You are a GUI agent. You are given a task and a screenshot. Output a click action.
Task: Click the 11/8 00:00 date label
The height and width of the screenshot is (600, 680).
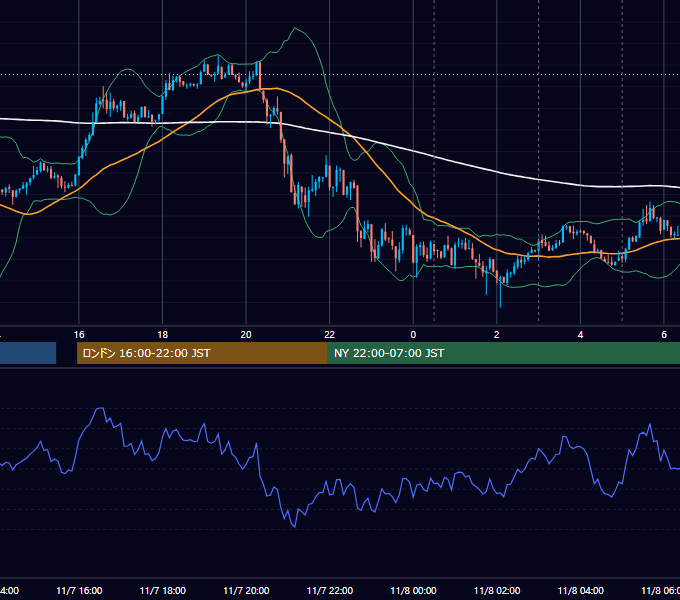click(413, 590)
